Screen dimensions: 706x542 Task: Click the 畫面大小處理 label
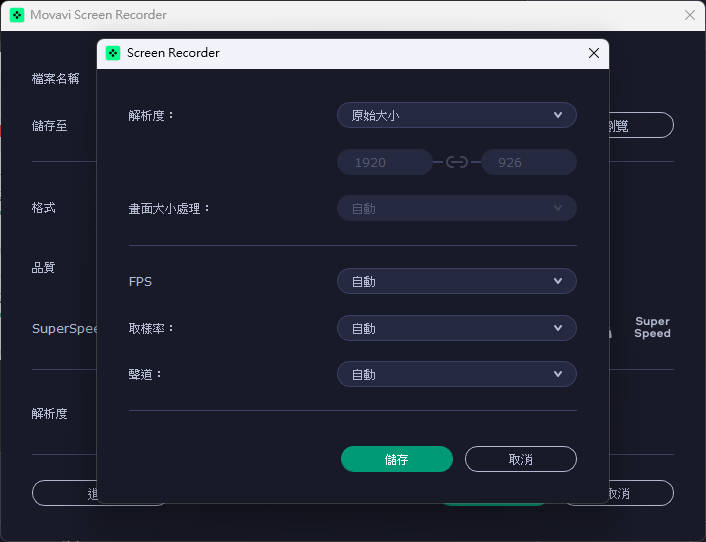point(169,208)
